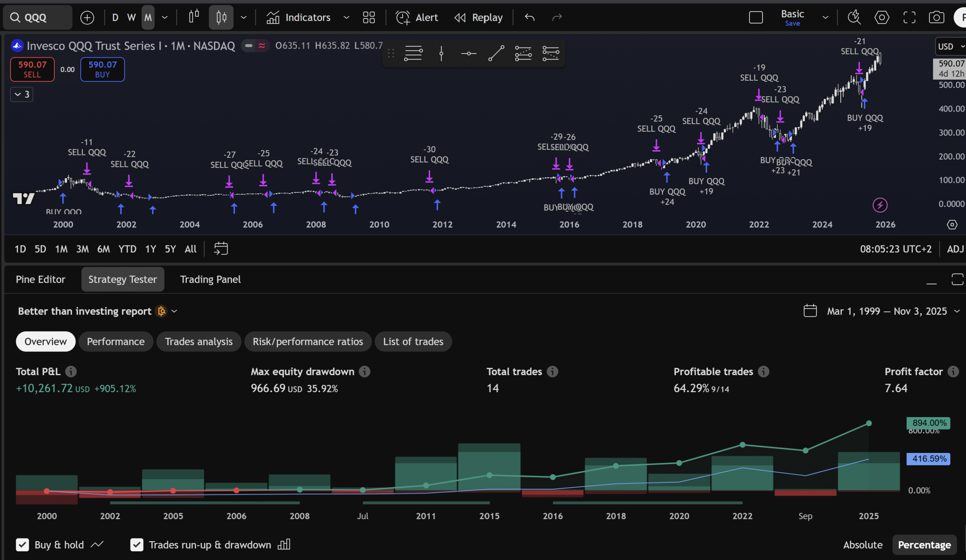Viewport: 966px width, 560px height.
Task: Take a chart snapshot with camera icon
Action: pyautogui.click(x=936, y=18)
